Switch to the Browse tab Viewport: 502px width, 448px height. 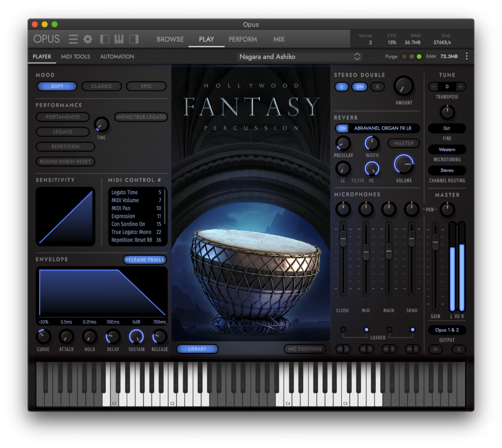point(170,39)
